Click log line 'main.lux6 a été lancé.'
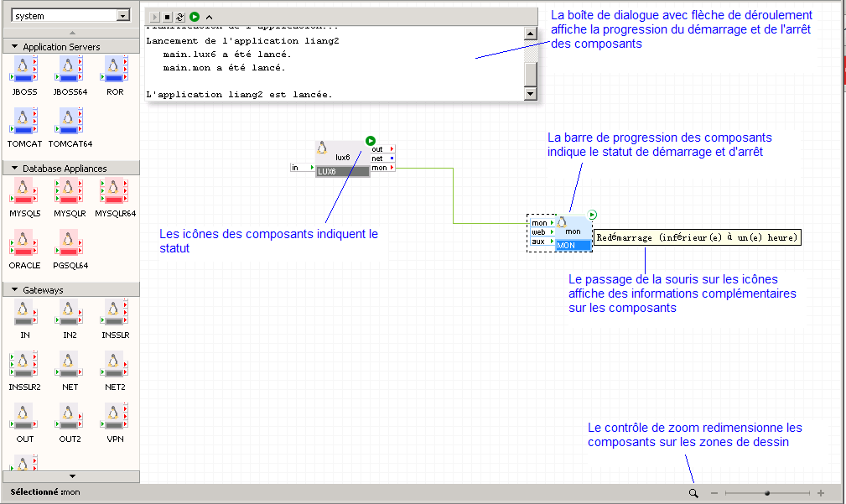846x504 pixels. [227, 54]
